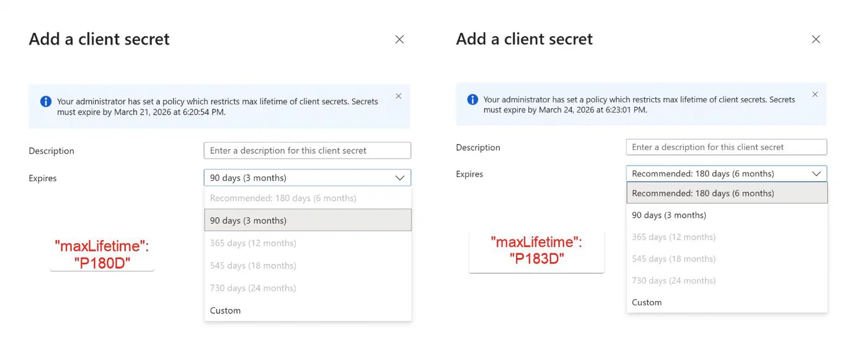This screenshot has width=868, height=363.
Task: Click left panel Expires label
Action: pyautogui.click(x=43, y=178)
